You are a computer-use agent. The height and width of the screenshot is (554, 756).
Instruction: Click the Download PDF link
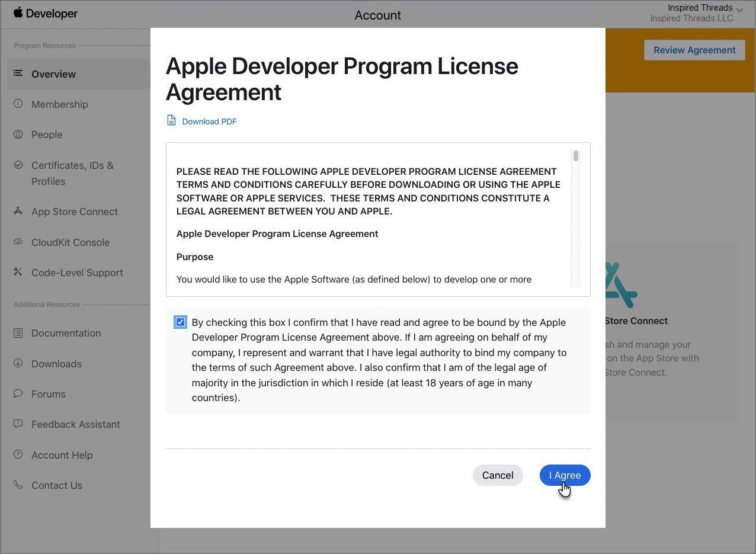(x=209, y=121)
